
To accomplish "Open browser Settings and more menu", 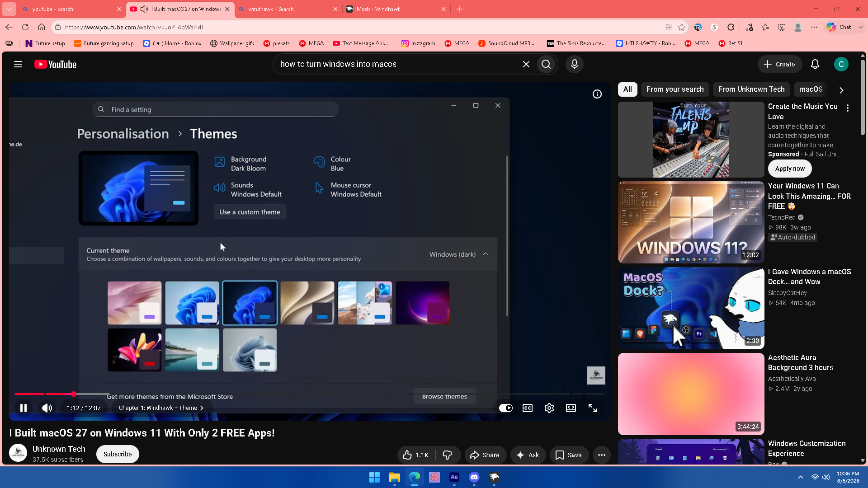I will tap(814, 27).
